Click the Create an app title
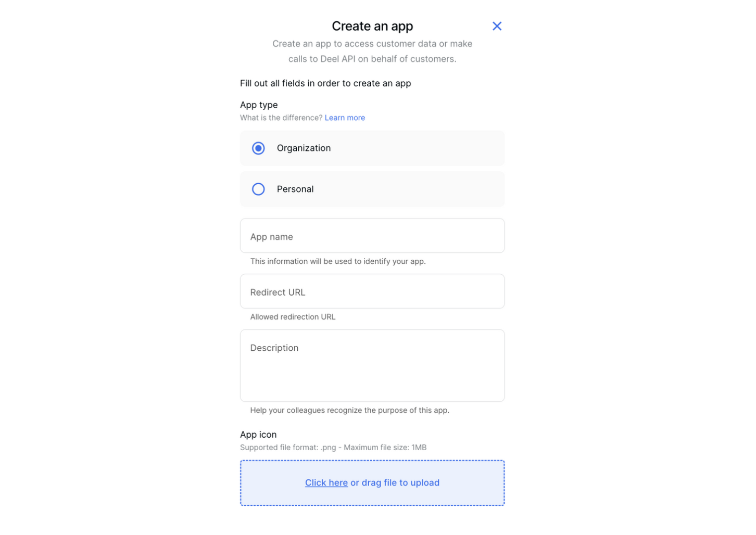756x535 pixels. click(372, 26)
